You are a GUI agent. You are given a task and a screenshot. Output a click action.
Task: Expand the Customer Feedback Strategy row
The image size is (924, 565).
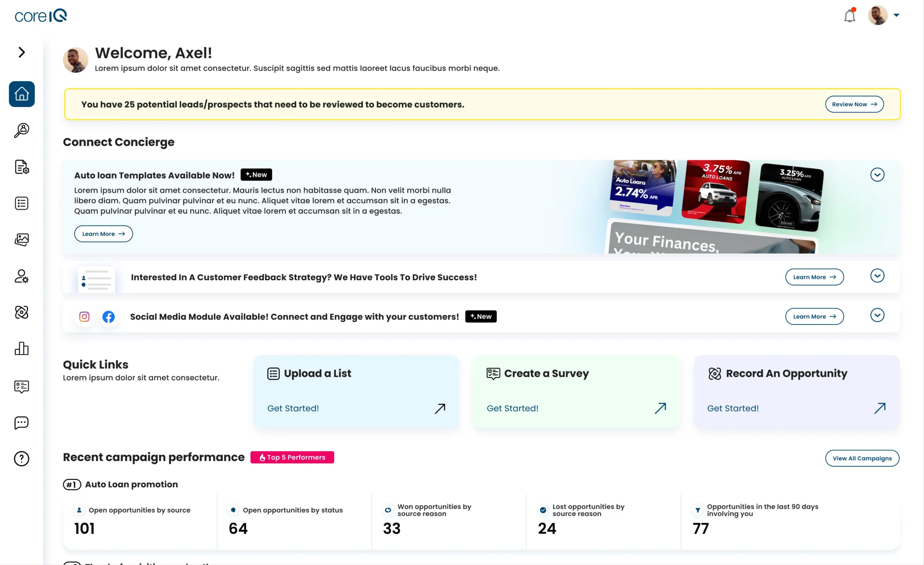click(x=877, y=276)
